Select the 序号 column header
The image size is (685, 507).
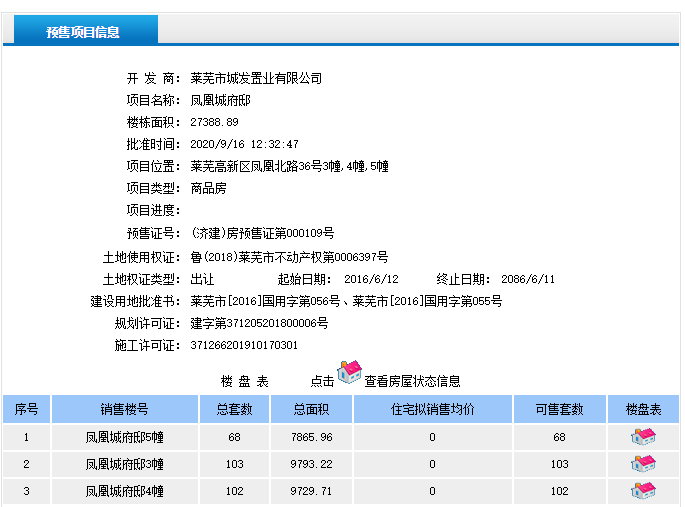26,409
